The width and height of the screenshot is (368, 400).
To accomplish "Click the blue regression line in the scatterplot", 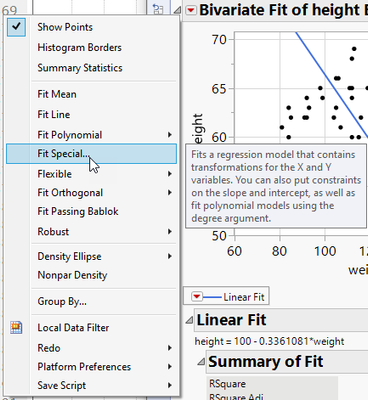I will pyautogui.click(x=332, y=84).
